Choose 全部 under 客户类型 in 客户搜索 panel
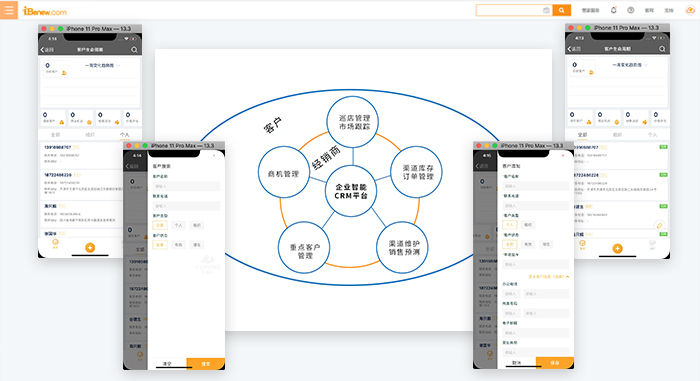 click(x=160, y=225)
